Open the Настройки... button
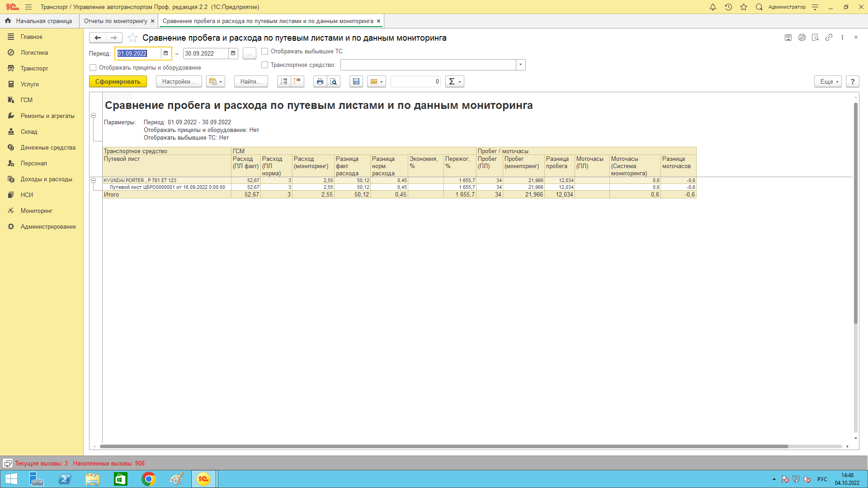868x488 pixels. click(179, 82)
